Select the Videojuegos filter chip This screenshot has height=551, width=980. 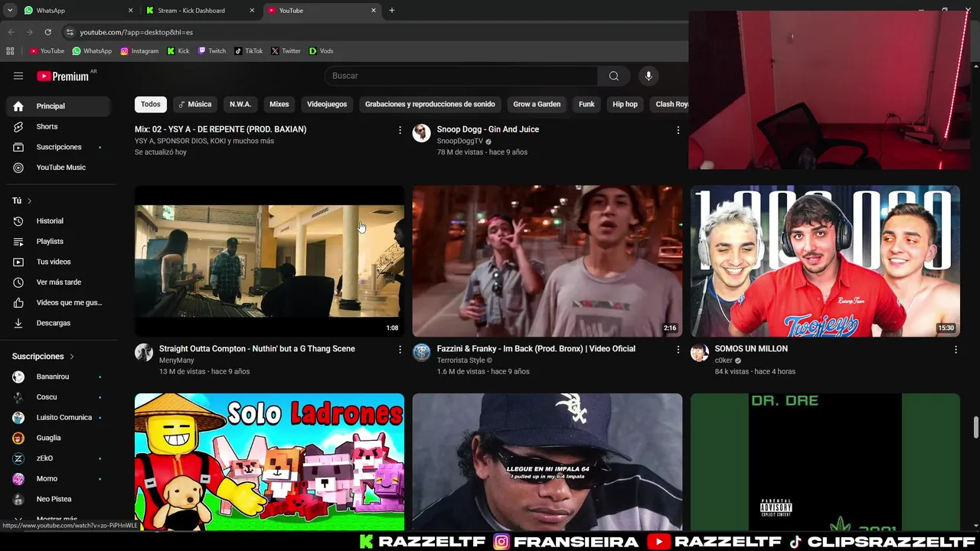(327, 104)
